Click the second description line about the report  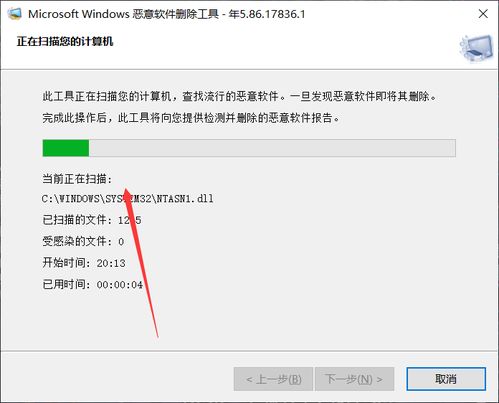pos(191,118)
